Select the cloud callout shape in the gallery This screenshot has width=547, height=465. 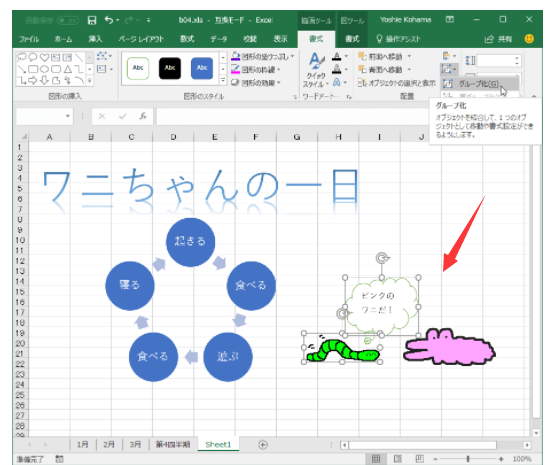(22, 57)
